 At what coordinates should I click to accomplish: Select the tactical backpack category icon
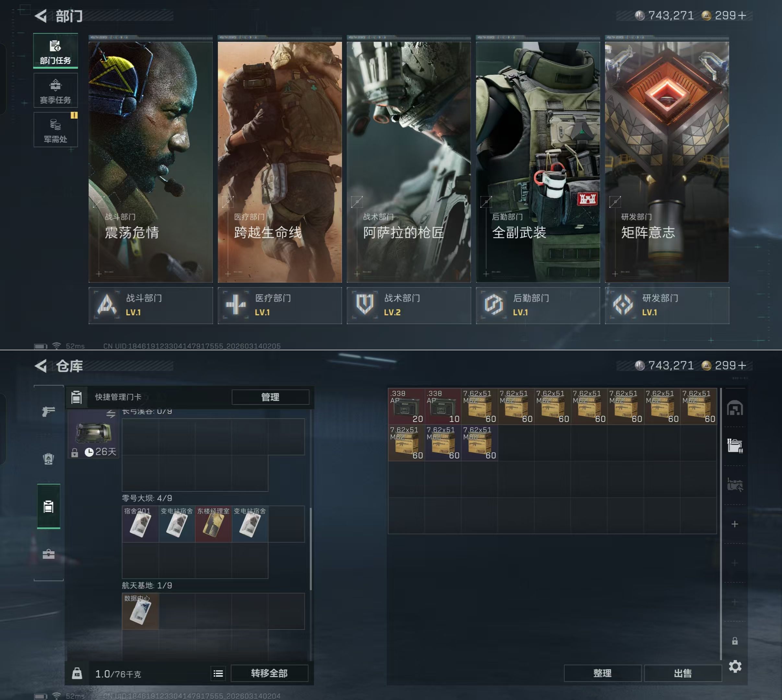point(49,459)
